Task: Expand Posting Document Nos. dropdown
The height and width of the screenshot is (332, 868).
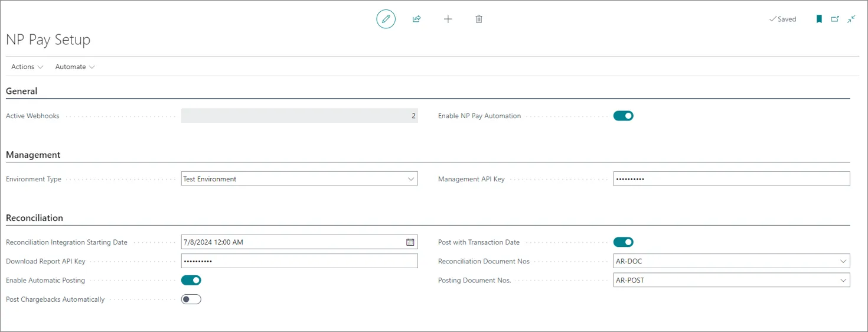Action: [843, 280]
